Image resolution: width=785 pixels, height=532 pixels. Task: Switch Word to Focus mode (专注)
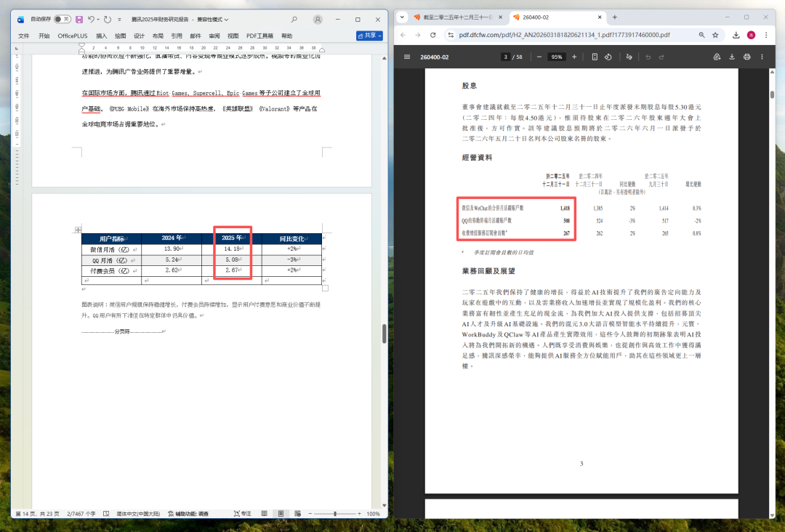[x=242, y=514]
